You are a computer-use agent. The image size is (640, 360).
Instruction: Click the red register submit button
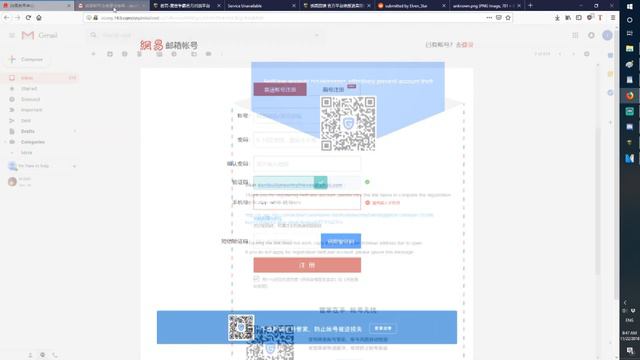click(x=307, y=265)
